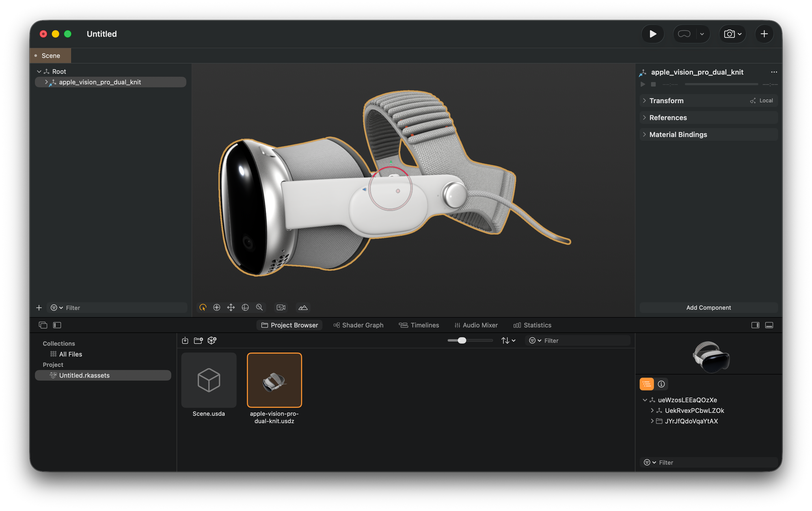Open the sort order dropdown in Project Browser
The image size is (812, 511).
(x=508, y=340)
